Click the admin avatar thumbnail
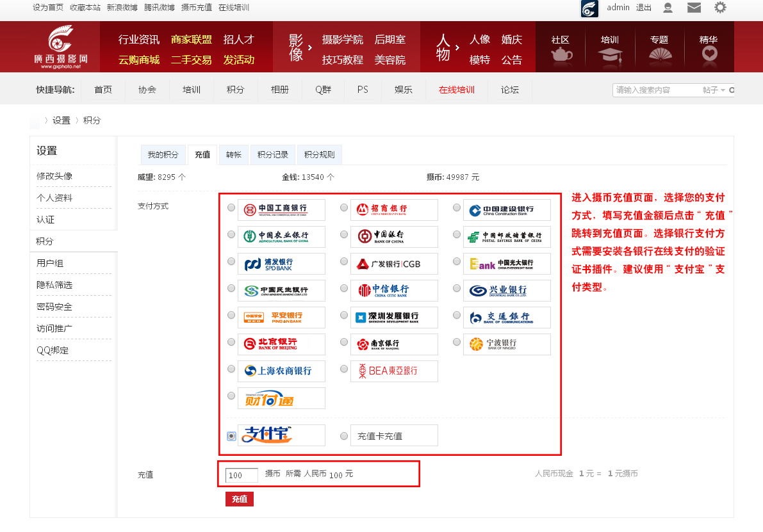Screen dimensions: 763x532 click(589, 8)
